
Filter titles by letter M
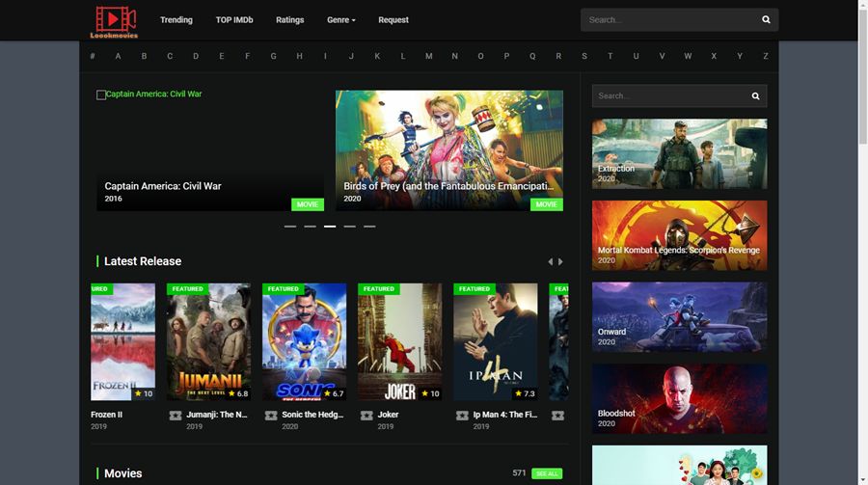coord(428,57)
